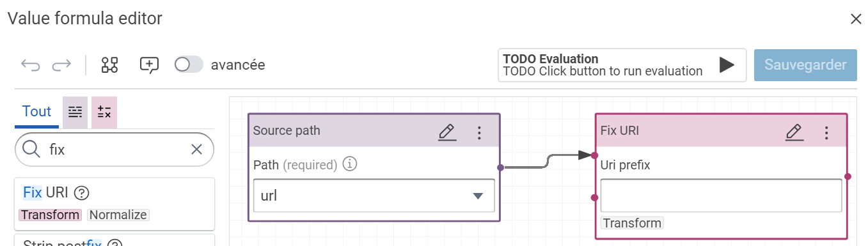868x246 pixels.
Task: Click the add comment note icon
Action: coord(149,65)
